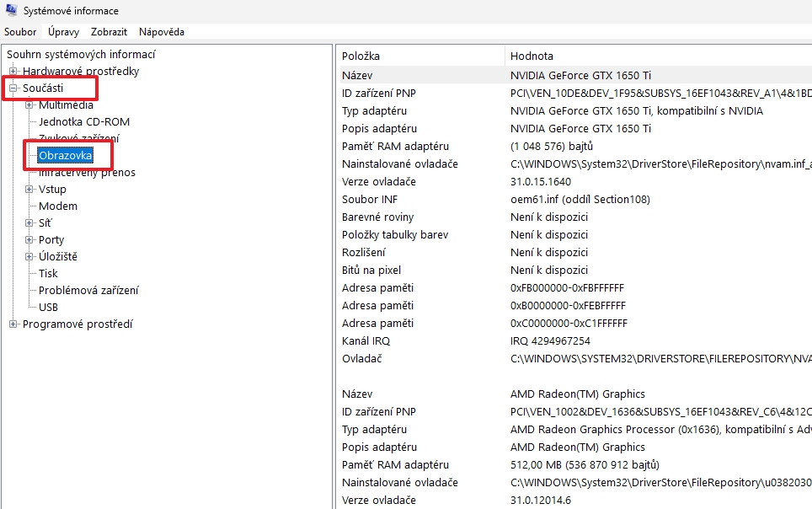Click AMD Radeon Graphics Processor (0x1636) value
This screenshot has height=509, width=812.
click(x=660, y=429)
